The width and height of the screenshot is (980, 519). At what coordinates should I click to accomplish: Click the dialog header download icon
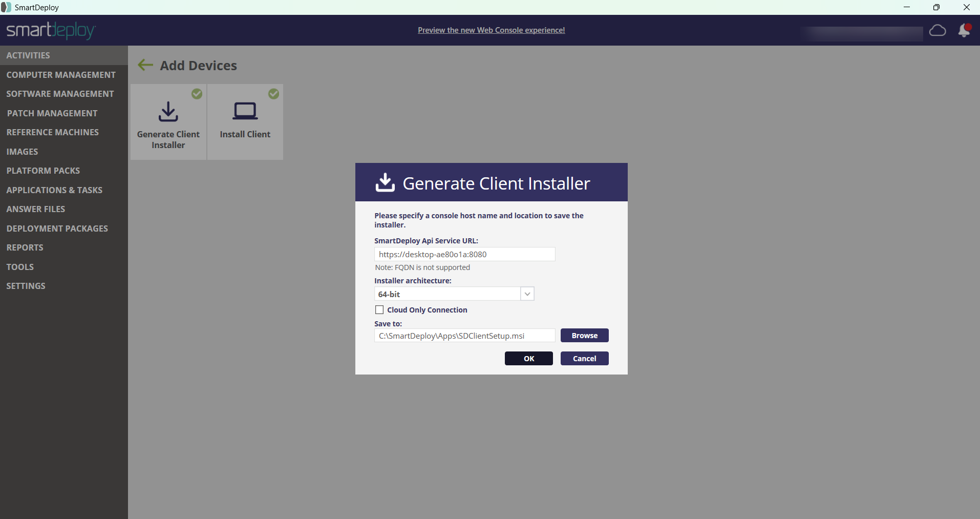(x=385, y=182)
